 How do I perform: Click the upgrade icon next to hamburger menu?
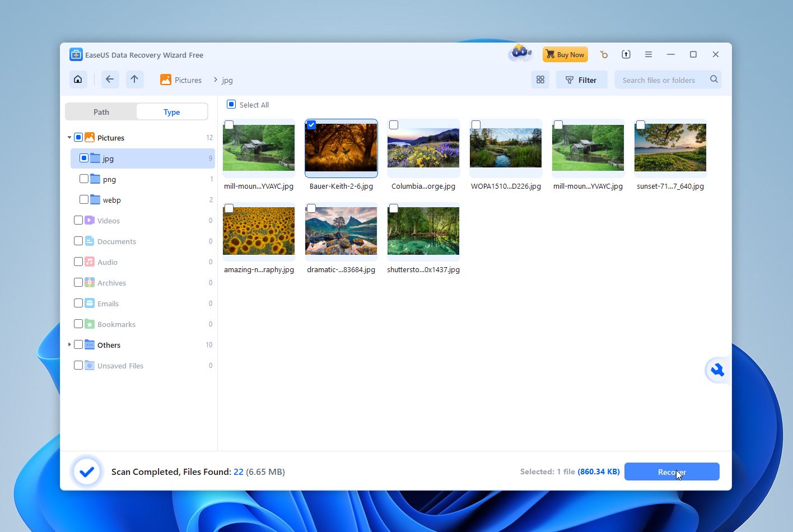click(x=626, y=54)
